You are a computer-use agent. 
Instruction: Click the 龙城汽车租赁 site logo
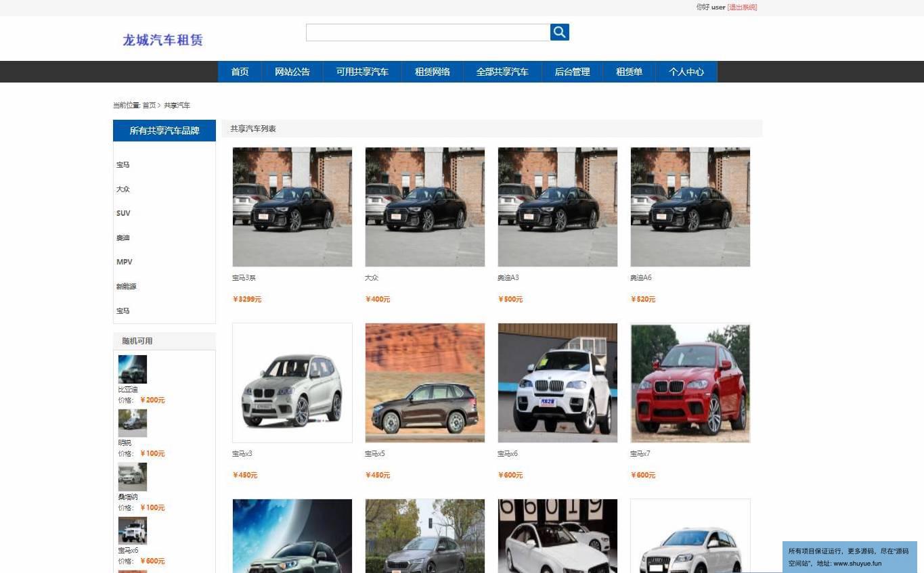(x=162, y=40)
